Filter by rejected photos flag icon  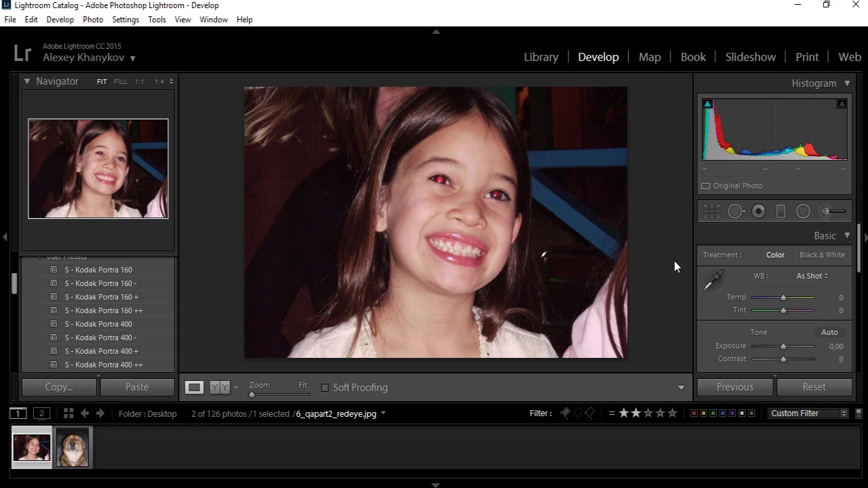589,413
